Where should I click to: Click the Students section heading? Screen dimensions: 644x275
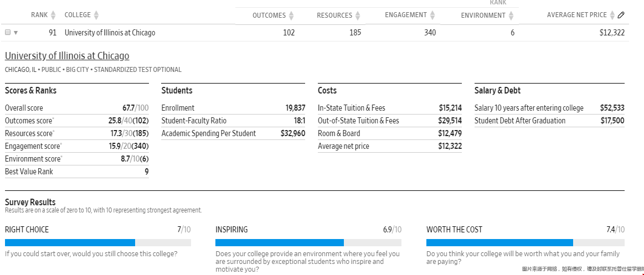click(177, 91)
